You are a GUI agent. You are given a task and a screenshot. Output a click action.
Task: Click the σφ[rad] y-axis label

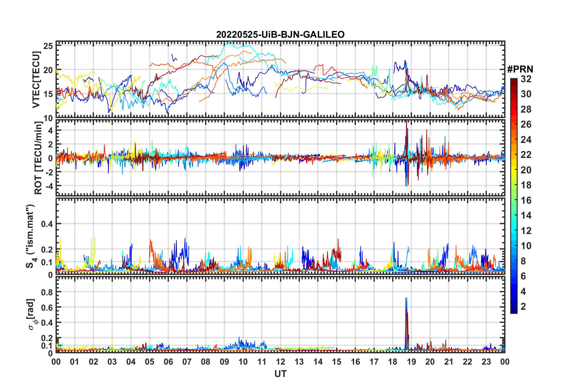point(32,314)
